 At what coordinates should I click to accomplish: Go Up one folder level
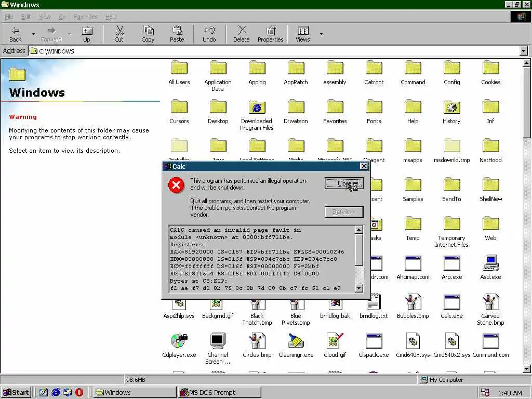click(x=87, y=34)
